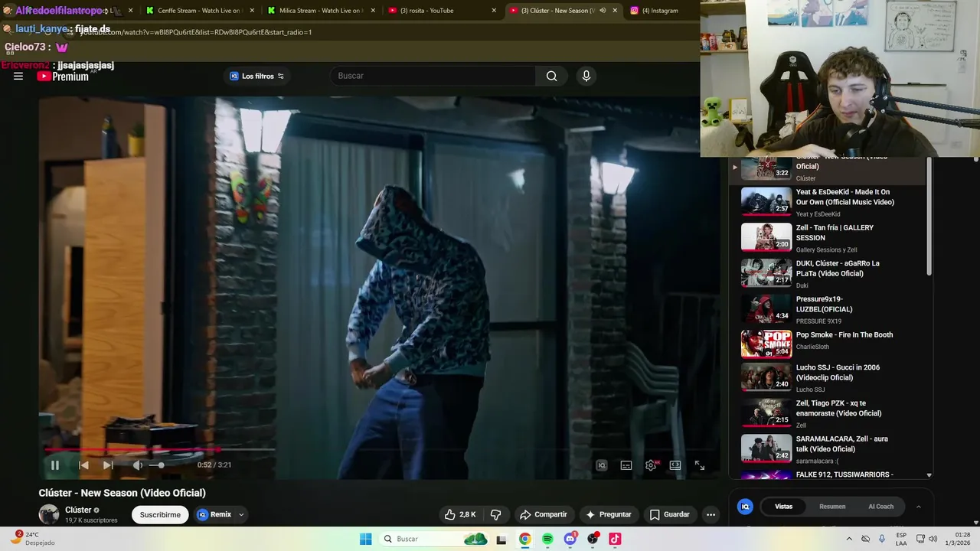Click the blue IQ panel logo
Screen dimensions: 980x551
(745, 507)
